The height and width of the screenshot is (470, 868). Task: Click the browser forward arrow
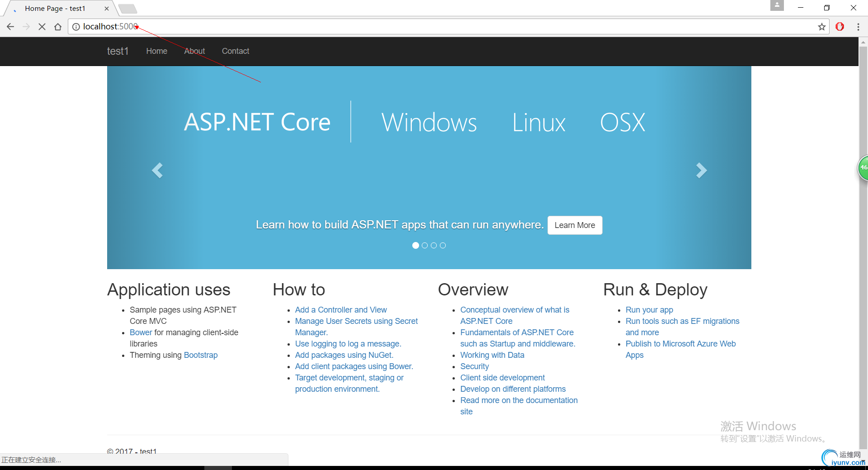tap(26, 27)
